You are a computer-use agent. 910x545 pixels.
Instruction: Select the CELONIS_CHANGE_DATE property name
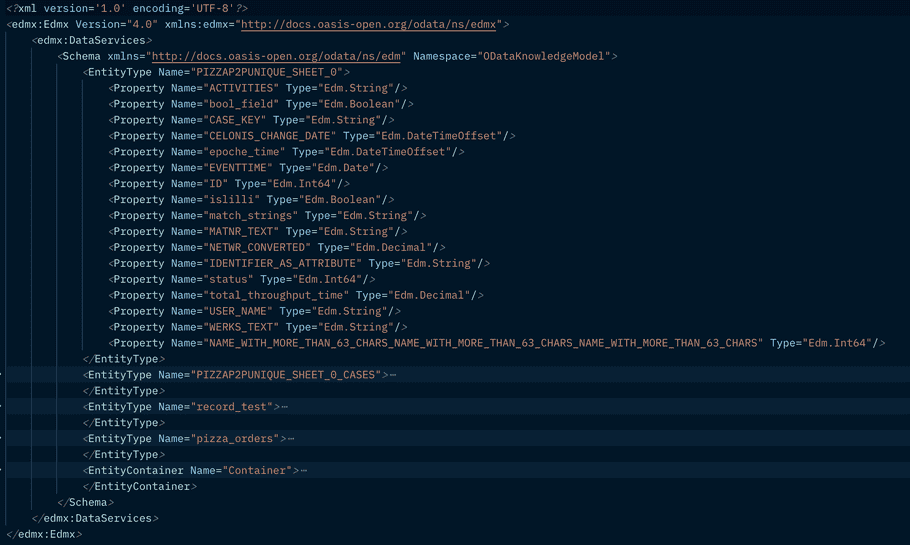(x=269, y=136)
